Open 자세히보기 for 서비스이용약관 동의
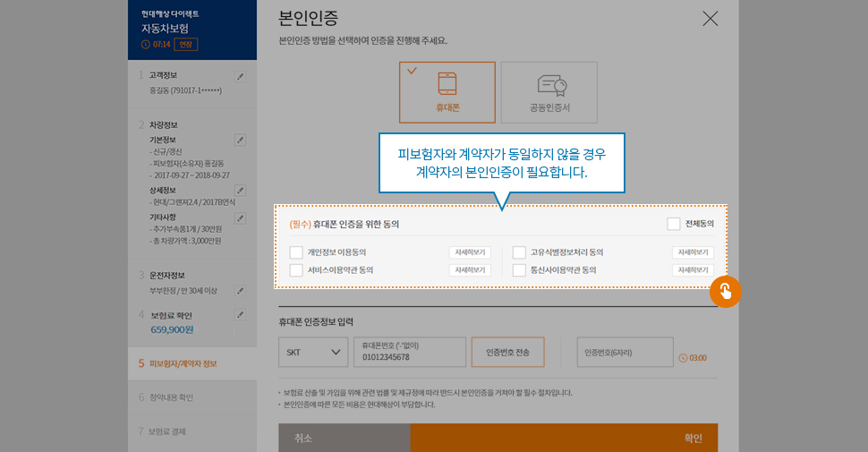Image resolution: width=868 pixels, height=452 pixels. click(x=469, y=270)
